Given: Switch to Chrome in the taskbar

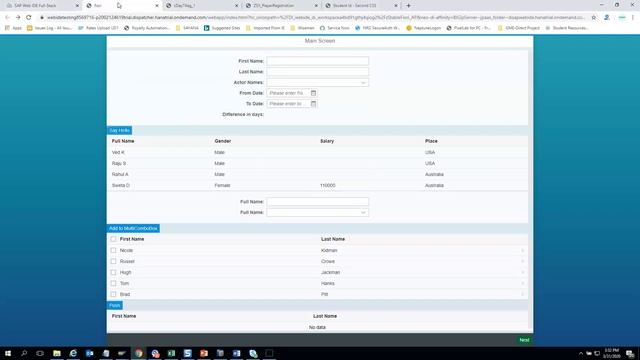Looking at the screenshot, I should coord(139,353).
